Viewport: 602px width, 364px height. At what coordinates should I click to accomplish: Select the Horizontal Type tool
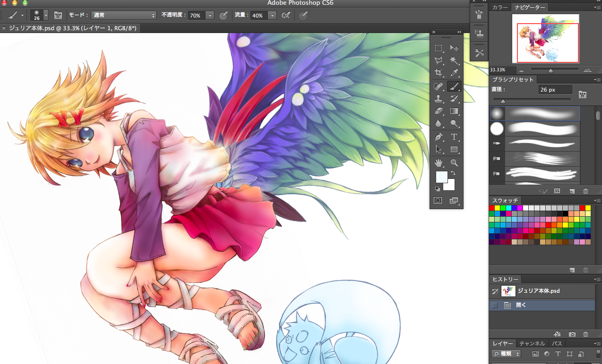pos(454,137)
